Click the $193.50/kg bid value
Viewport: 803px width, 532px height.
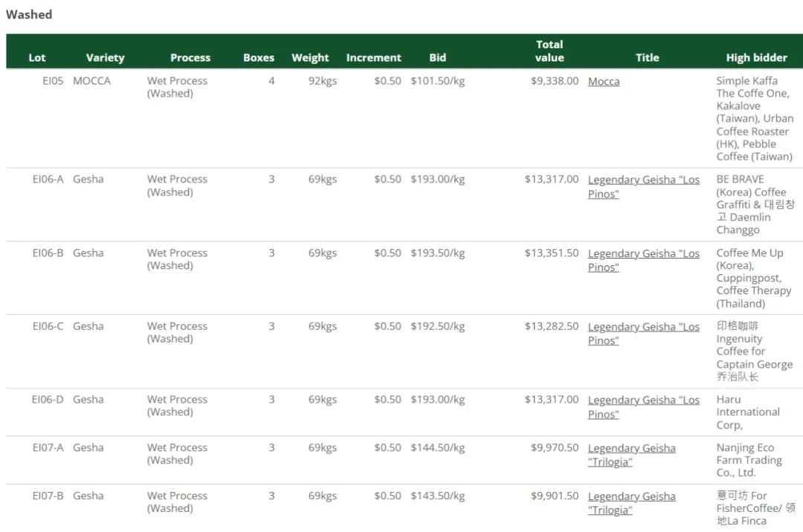coord(438,253)
